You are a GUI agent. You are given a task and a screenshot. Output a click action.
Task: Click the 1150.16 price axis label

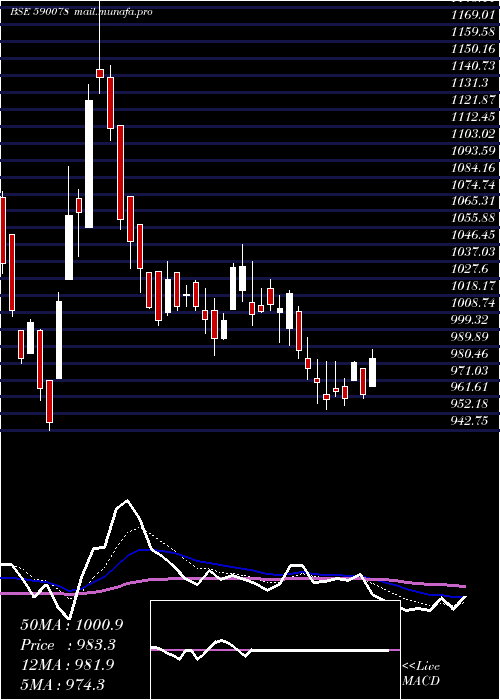coord(473,49)
